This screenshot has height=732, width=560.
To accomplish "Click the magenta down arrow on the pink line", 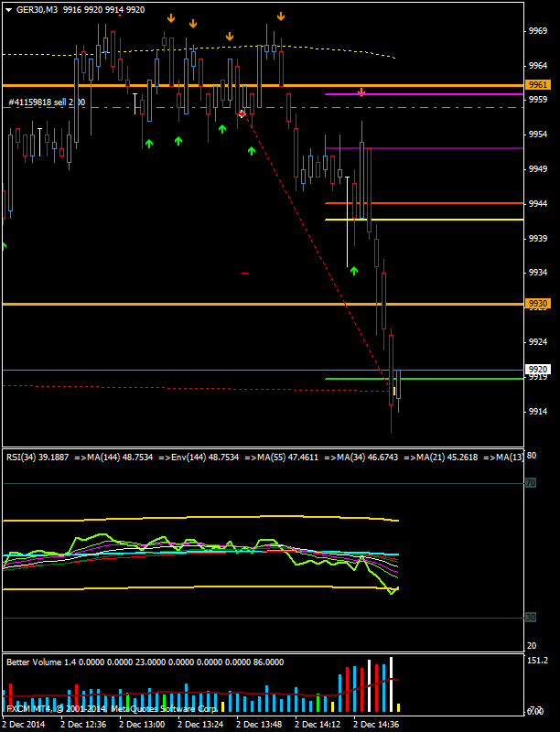I will [x=362, y=92].
